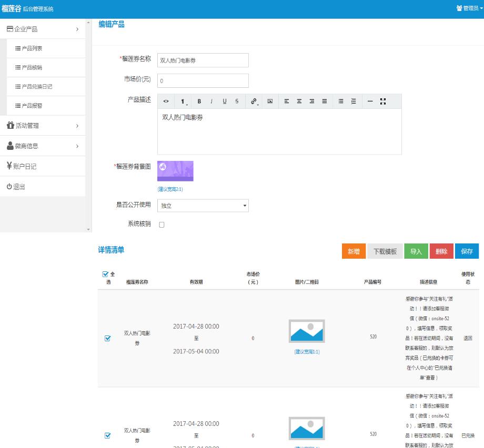Expand the 活动管理 sidebar section

(x=43, y=126)
